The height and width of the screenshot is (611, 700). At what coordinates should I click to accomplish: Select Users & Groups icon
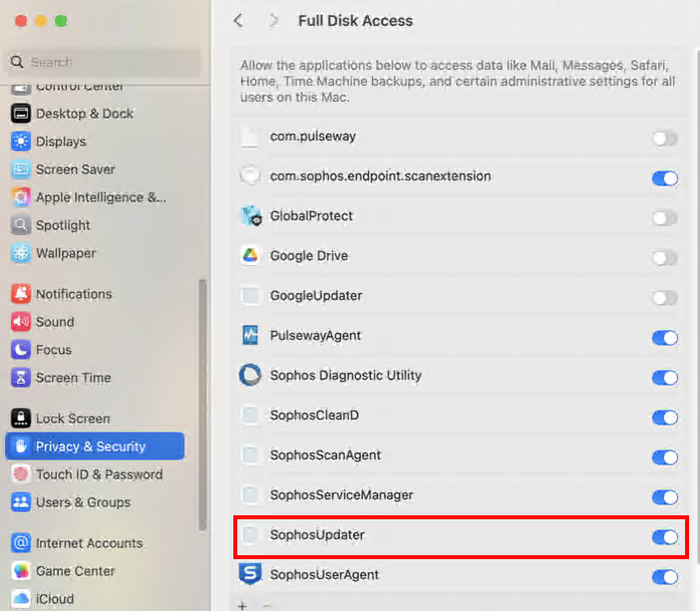(21, 502)
